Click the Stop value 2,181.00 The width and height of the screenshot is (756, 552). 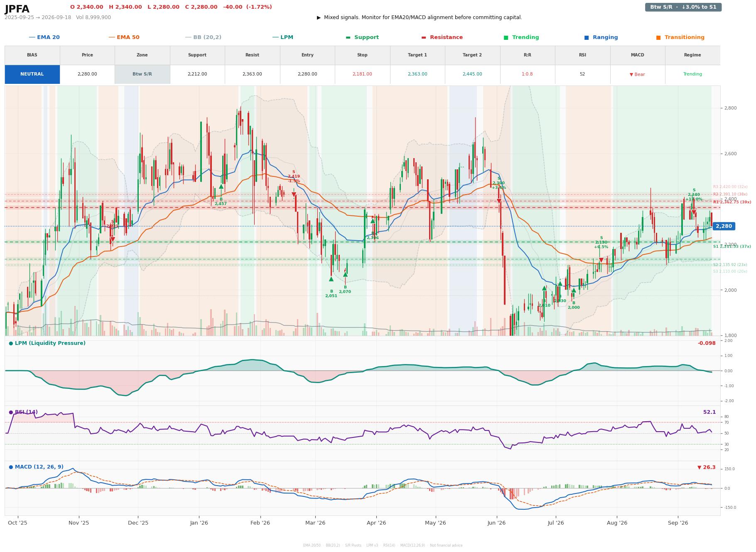click(x=362, y=74)
